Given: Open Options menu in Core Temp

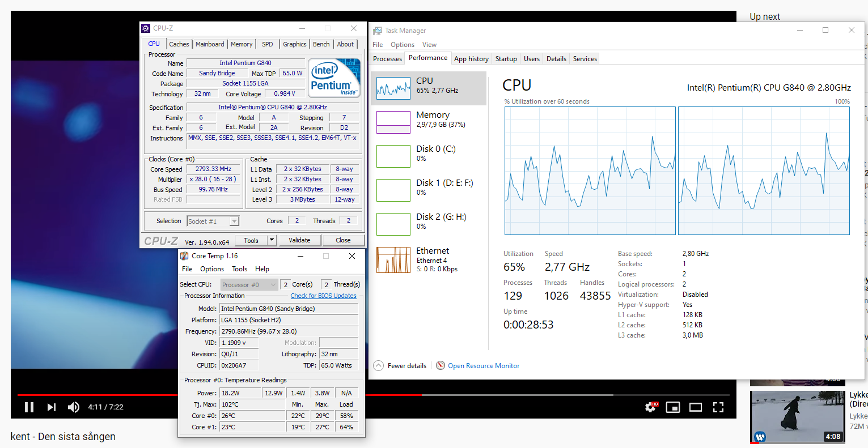Looking at the screenshot, I should (212, 269).
